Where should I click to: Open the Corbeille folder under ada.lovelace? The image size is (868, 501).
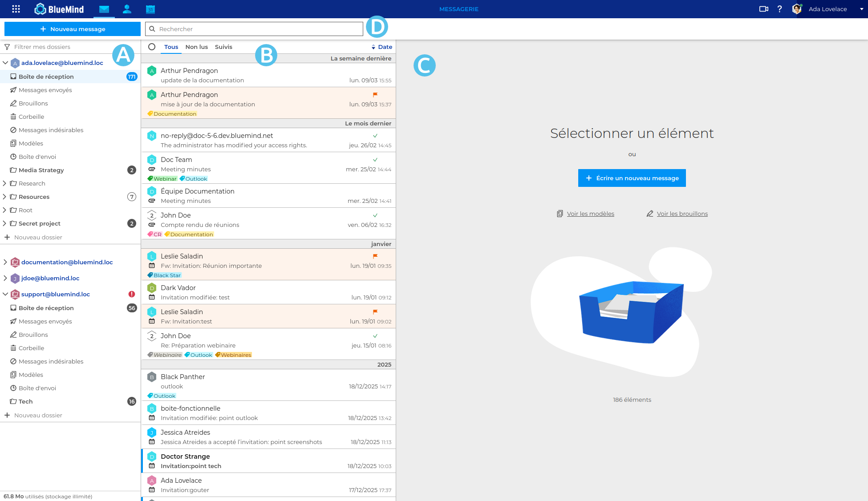coord(31,117)
